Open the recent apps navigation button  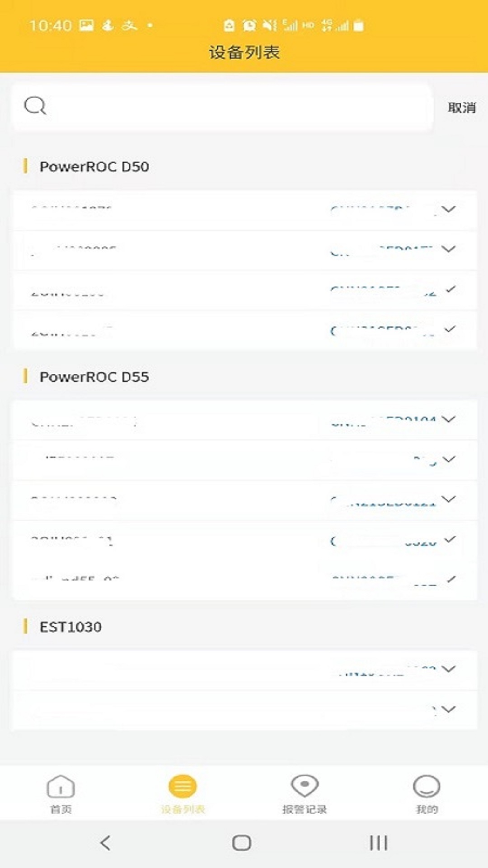(x=378, y=843)
